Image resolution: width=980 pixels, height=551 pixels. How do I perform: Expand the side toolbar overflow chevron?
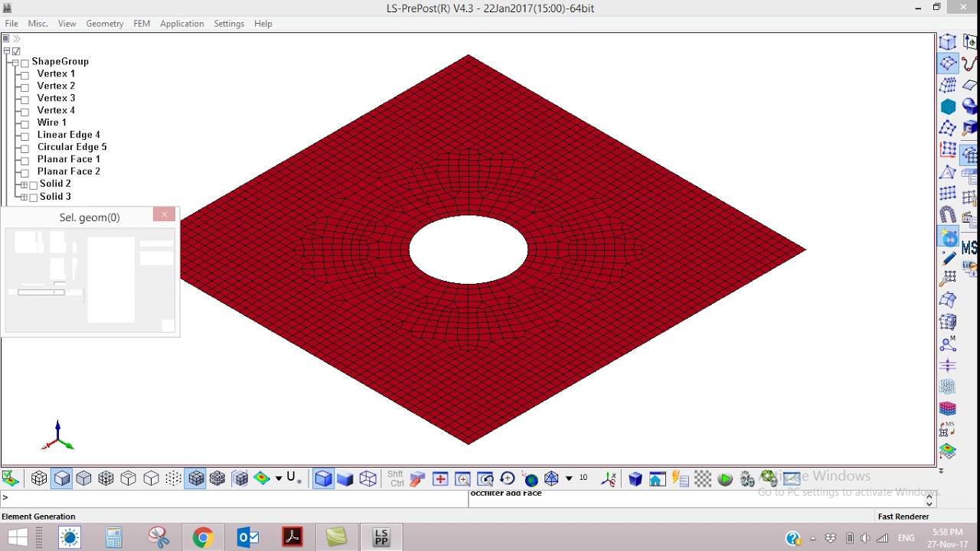941,471
